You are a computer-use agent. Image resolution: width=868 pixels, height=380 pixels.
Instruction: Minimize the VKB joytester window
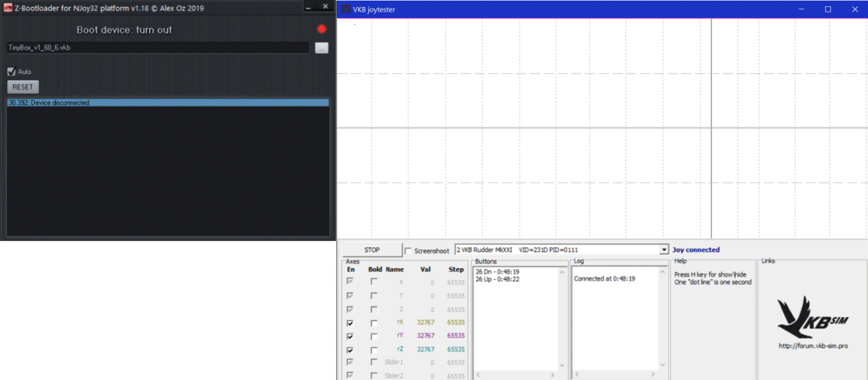[801, 10]
